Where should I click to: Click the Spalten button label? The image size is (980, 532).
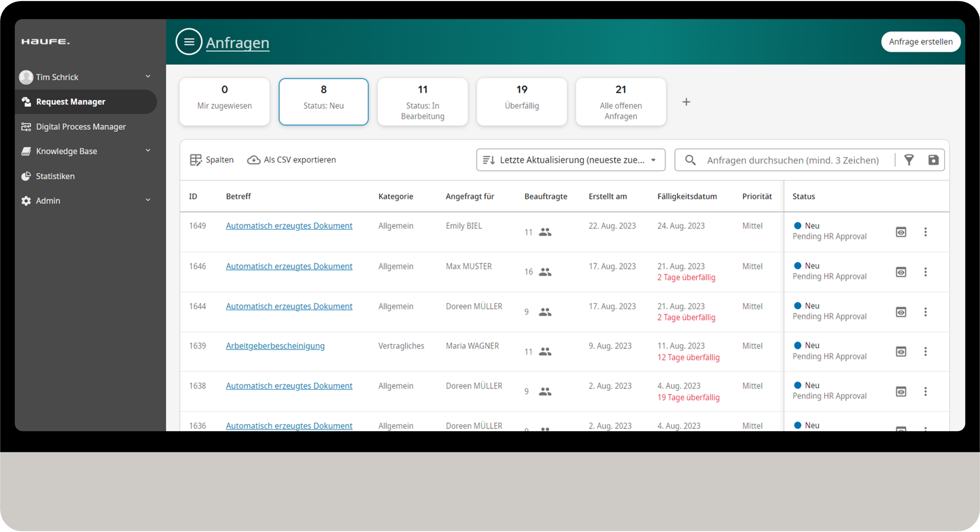pyautogui.click(x=220, y=160)
